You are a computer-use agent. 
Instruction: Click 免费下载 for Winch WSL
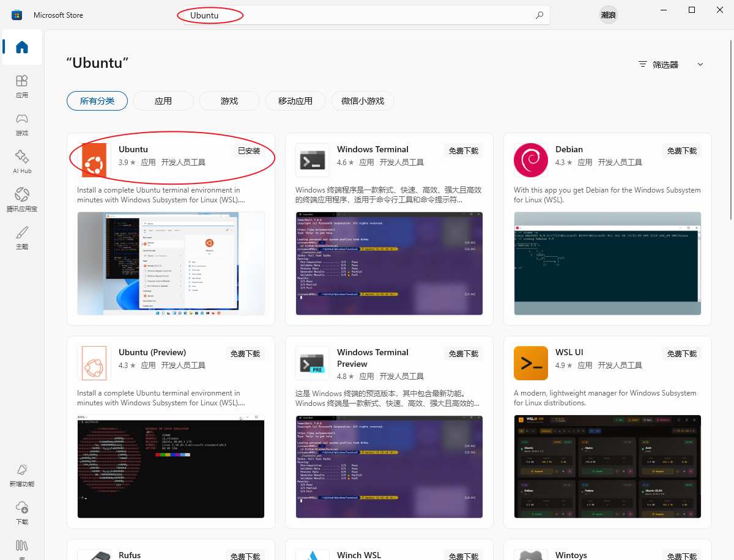click(464, 556)
